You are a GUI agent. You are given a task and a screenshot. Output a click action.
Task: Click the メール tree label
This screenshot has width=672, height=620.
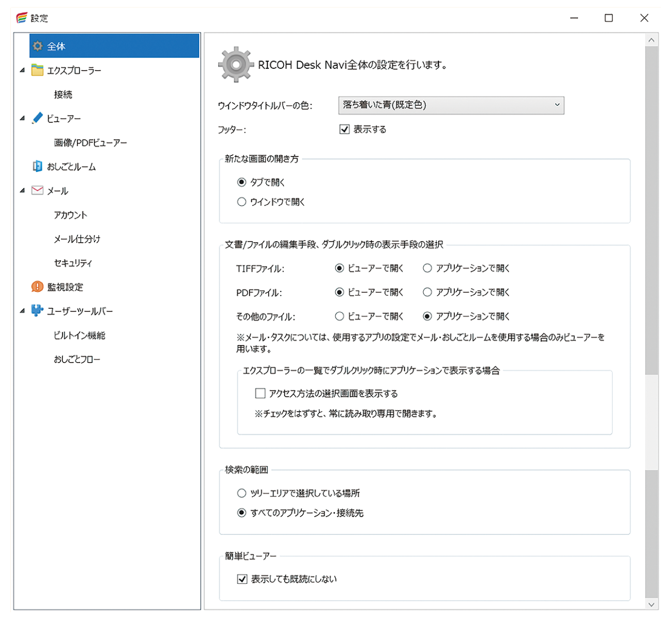click(x=57, y=191)
